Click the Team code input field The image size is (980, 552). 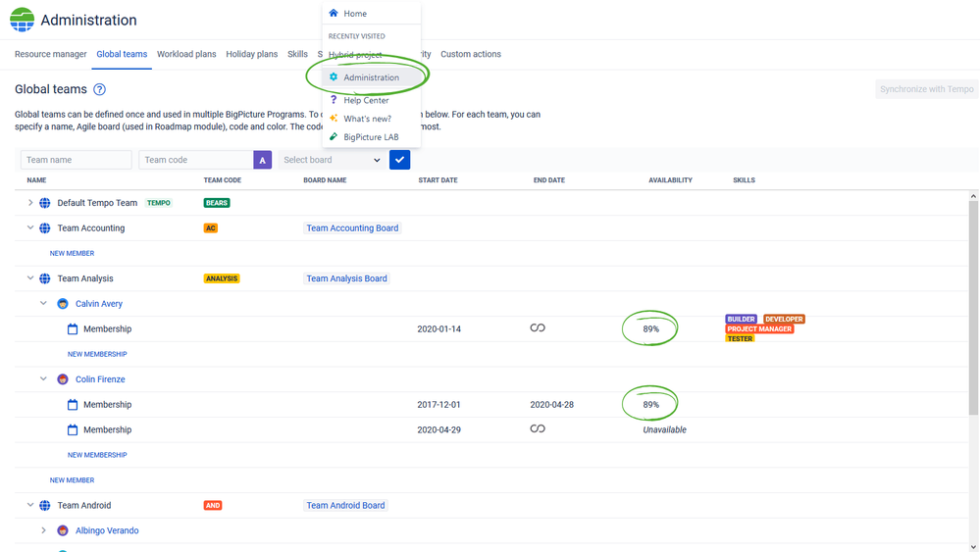196,160
